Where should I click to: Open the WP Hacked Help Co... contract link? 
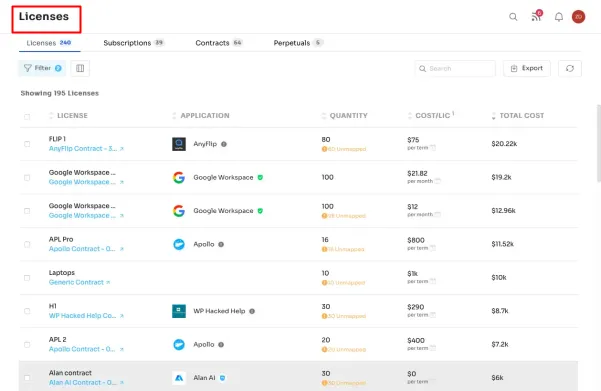click(x=82, y=316)
